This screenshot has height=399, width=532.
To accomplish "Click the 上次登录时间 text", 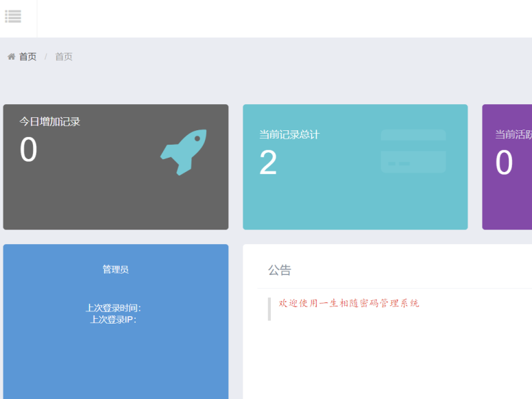I will (x=113, y=308).
